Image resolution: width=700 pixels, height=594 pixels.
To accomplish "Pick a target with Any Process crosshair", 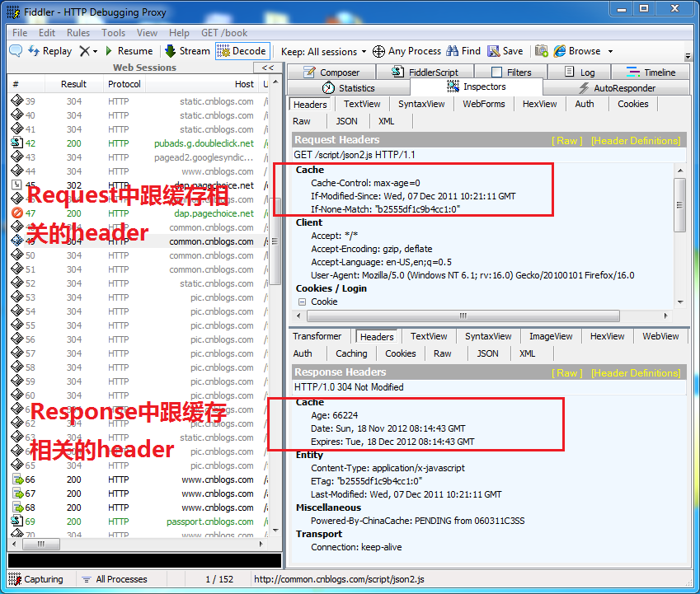I will [406, 51].
